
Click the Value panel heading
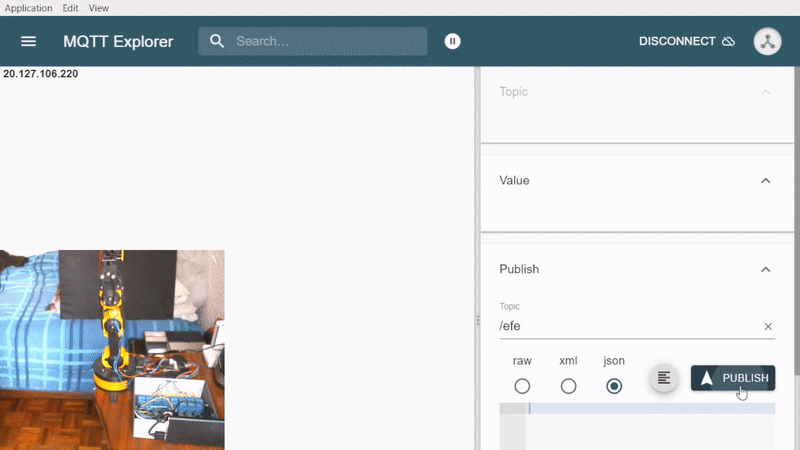coord(514,181)
